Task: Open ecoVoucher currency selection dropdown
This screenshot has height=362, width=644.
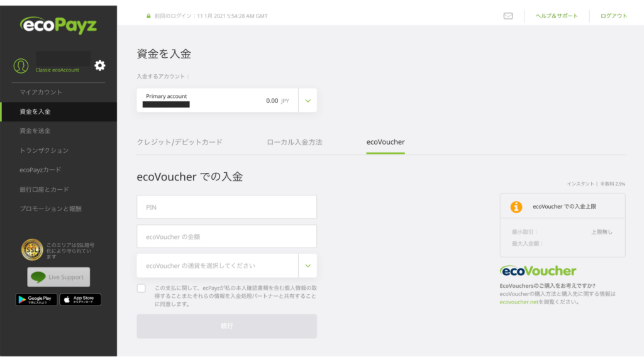Action: point(226,266)
